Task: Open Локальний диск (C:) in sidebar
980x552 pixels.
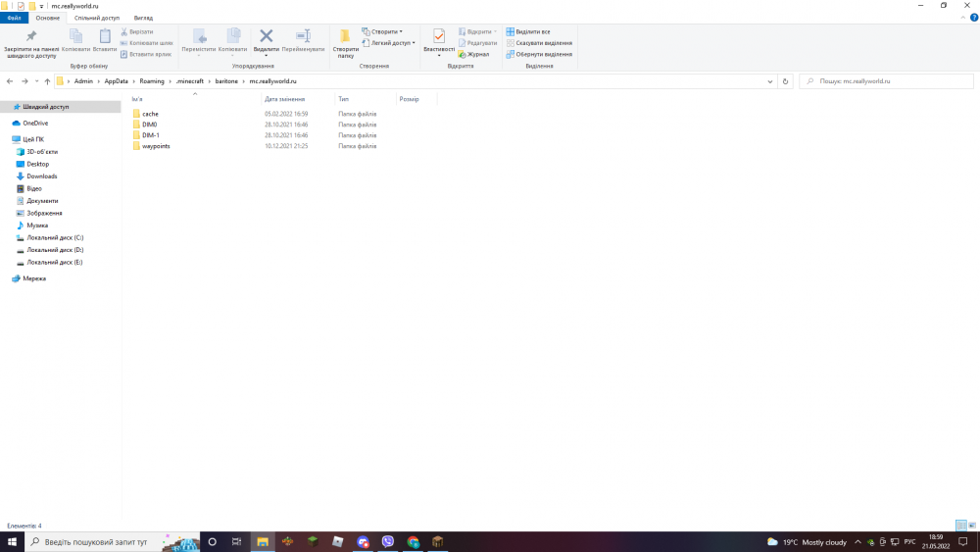Action: pos(54,237)
